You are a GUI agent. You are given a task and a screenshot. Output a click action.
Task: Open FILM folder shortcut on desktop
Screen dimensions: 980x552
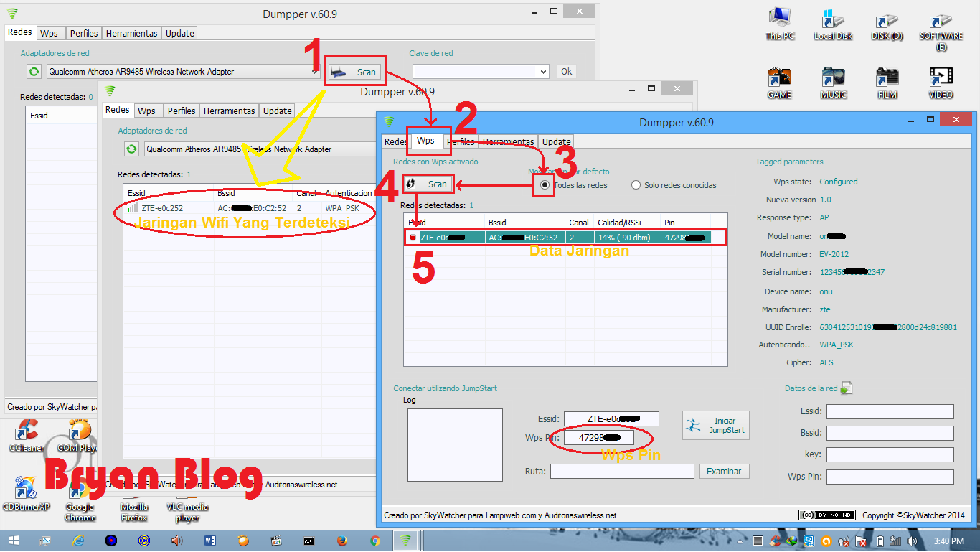point(887,83)
